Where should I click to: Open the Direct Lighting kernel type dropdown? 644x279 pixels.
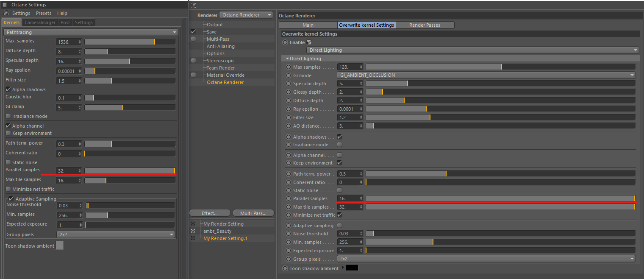click(473, 50)
